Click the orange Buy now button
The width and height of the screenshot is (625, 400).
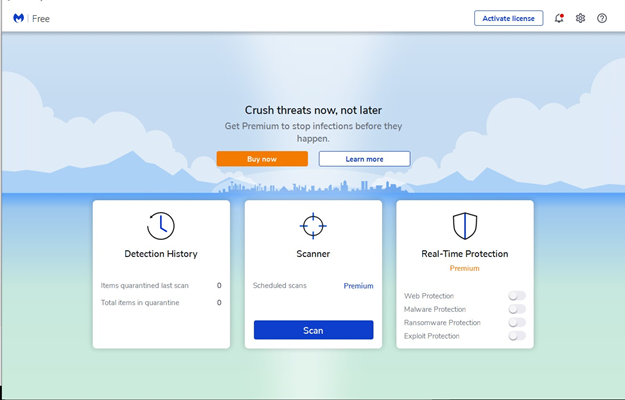click(262, 159)
